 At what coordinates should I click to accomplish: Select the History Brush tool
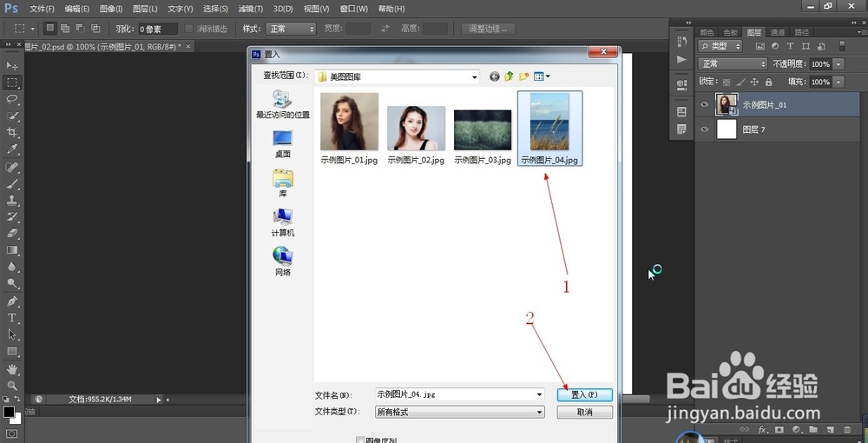coord(11,216)
